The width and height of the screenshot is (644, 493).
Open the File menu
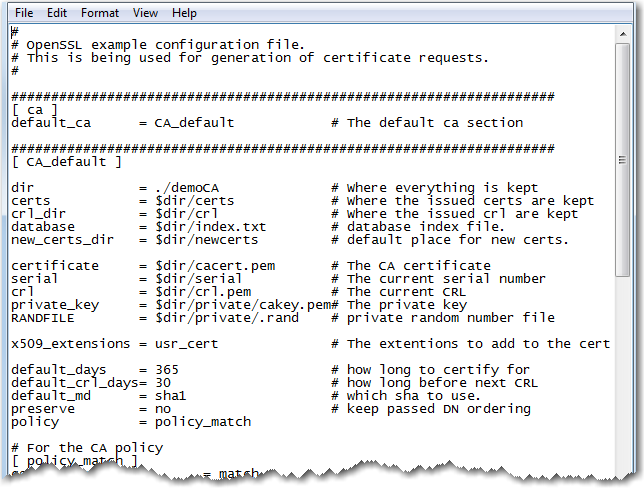point(24,13)
